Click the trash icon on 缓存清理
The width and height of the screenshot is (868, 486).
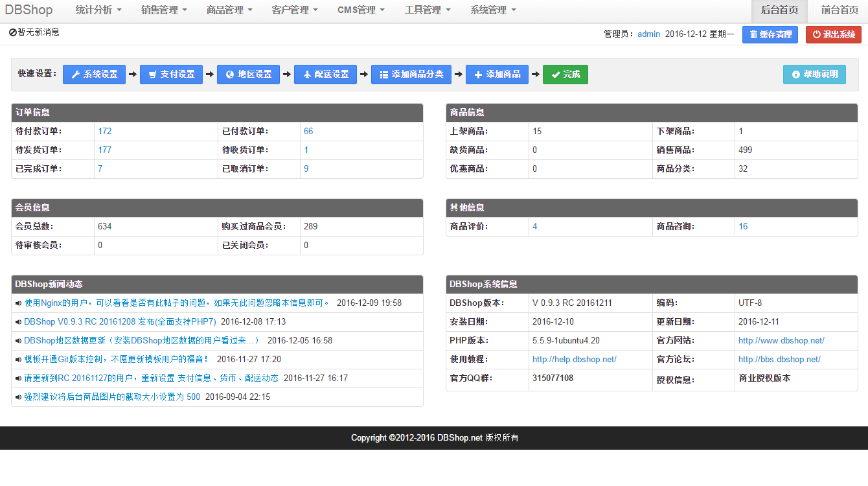(x=754, y=34)
